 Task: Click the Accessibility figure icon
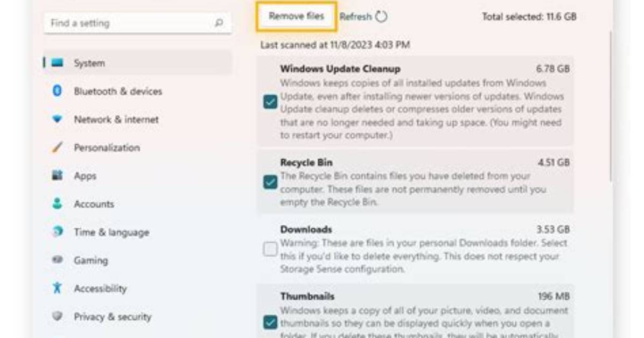click(58, 288)
